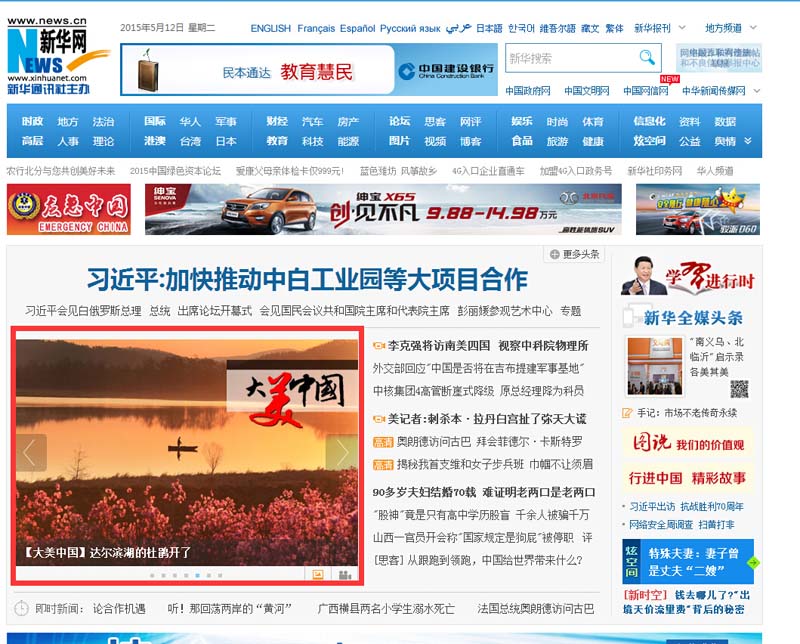Switch to the ENGLISH language version
This screenshot has width=800, height=644.
[270, 28]
